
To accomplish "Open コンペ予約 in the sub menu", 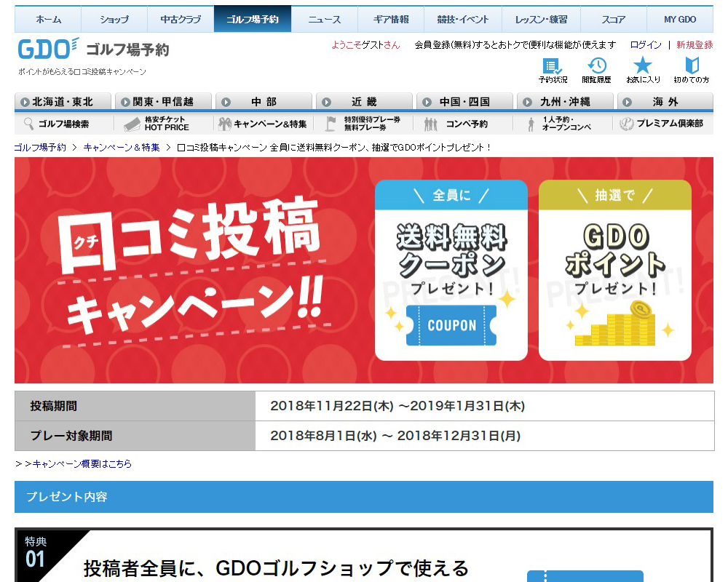I will (464, 124).
